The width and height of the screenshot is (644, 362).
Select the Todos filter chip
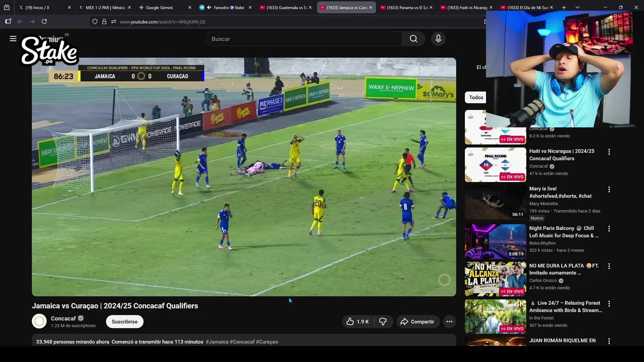[476, 98]
